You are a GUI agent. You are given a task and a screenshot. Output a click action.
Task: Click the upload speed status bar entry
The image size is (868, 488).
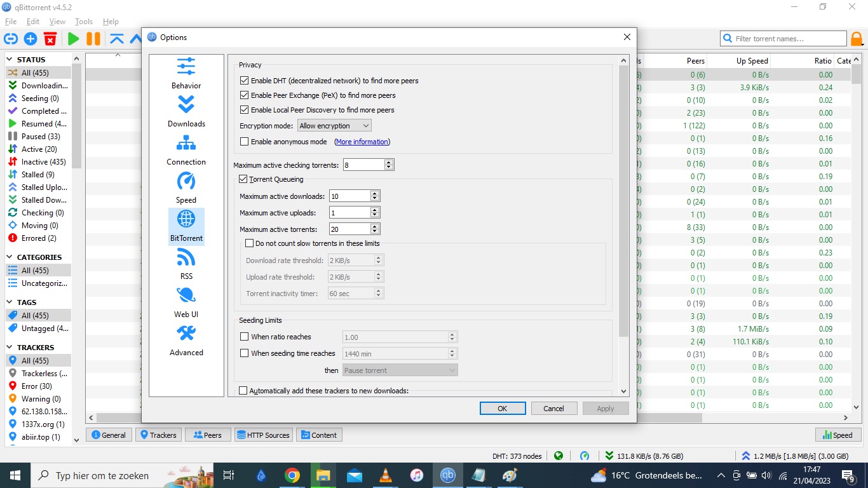[x=795, y=456]
